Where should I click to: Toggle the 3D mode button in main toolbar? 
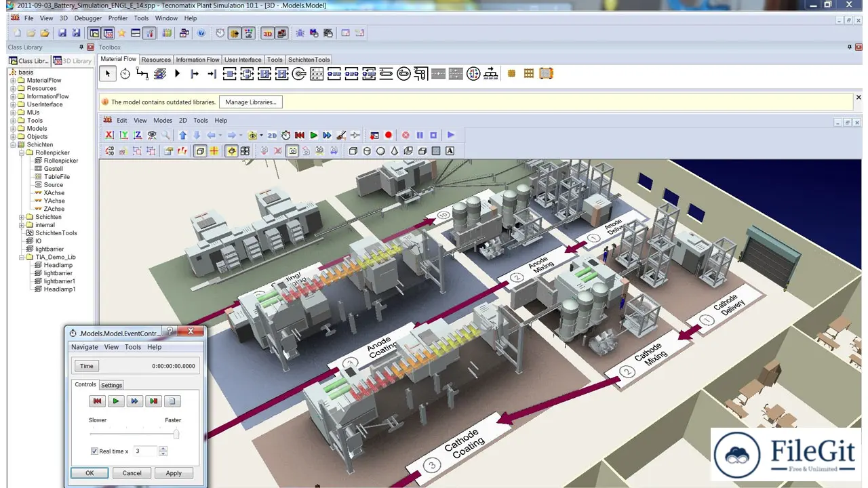coord(268,33)
